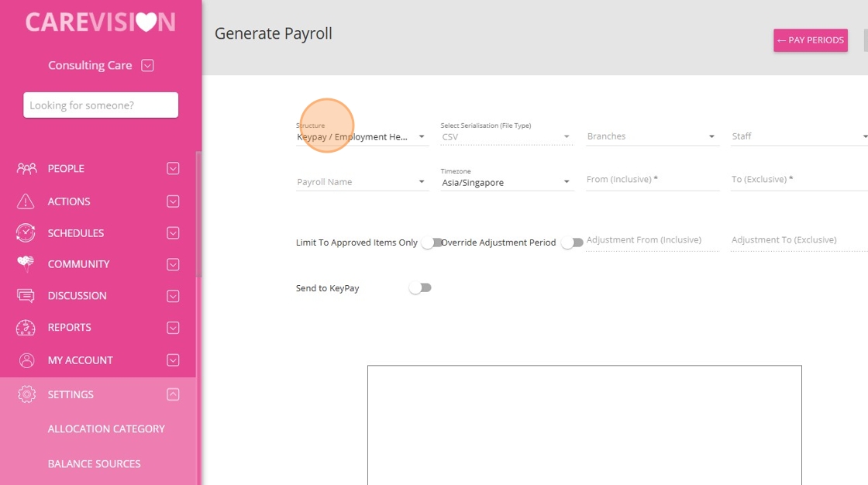Focus the Looking for someone search box

(101, 105)
